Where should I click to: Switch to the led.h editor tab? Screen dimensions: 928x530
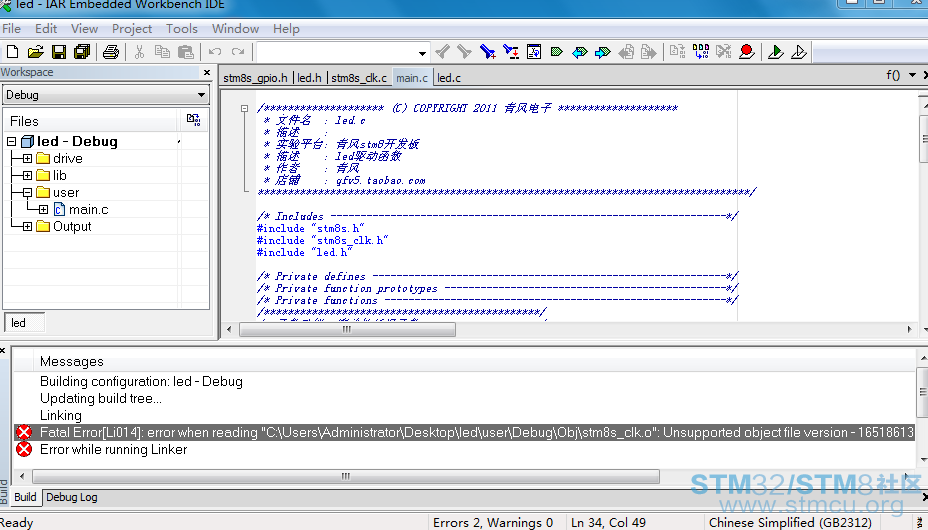pyautogui.click(x=309, y=78)
